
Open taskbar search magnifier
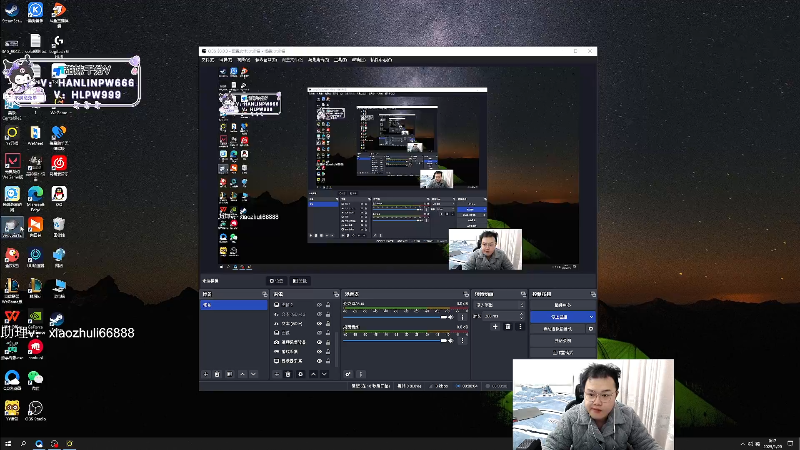pos(23,444)
